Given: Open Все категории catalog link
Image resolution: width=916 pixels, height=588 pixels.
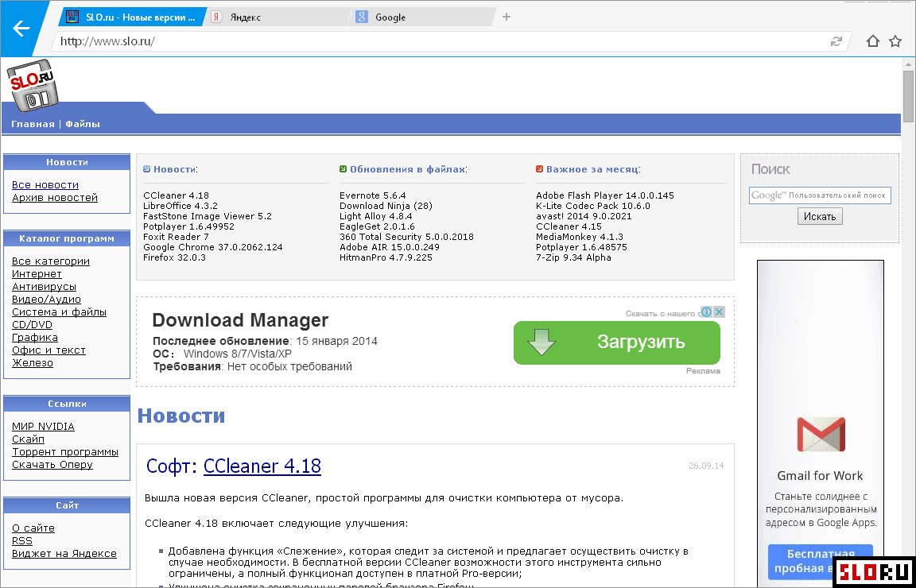Looking at the screenshot, I should point(51,261).
